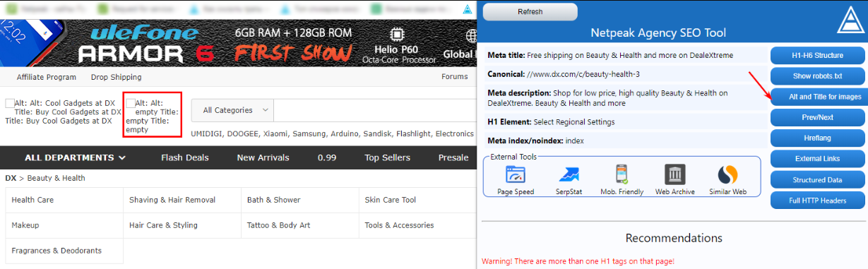868x269 pixels.
Task: Open the Tattoo & Body Art category
Action: 279,225
